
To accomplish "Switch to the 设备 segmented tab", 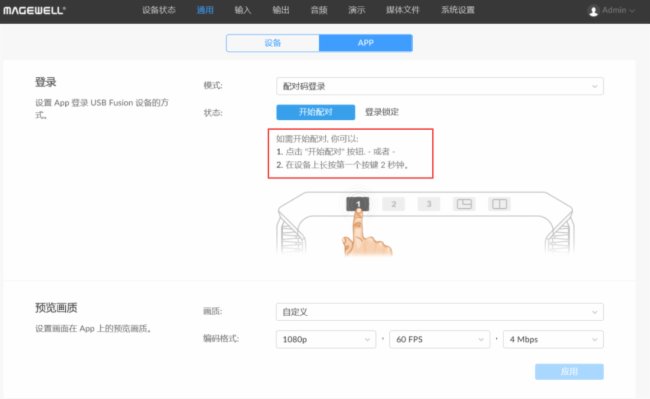I will pos(273,43).
